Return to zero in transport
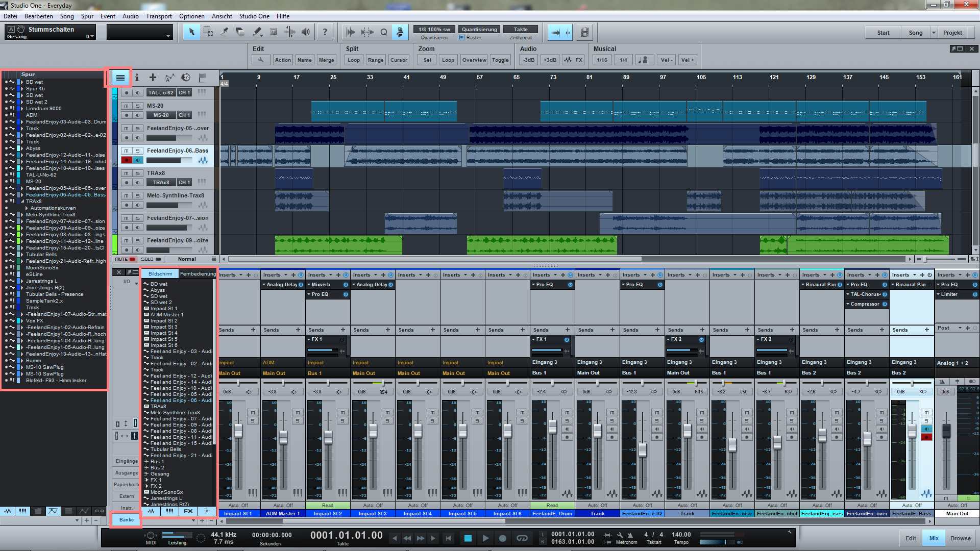The image size is (980, 551). pyautogui.click(x=448, y=538)
